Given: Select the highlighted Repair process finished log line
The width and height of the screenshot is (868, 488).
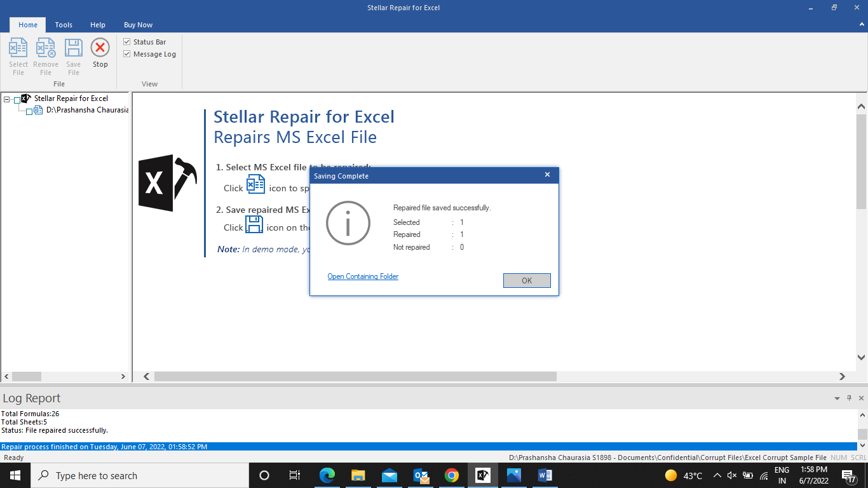Looking at the screenshot, I should [x=429, y=447].
